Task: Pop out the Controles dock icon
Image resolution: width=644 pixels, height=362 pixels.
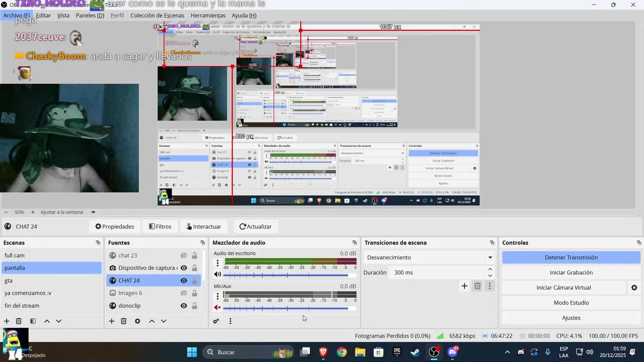Action: pos(639,243)
